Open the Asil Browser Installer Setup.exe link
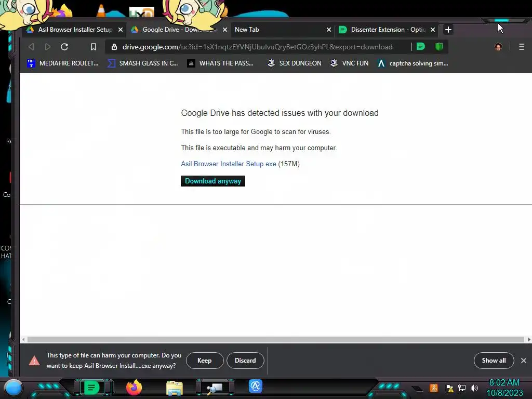Screen dimensions: 532x399 tap(229, 164)
